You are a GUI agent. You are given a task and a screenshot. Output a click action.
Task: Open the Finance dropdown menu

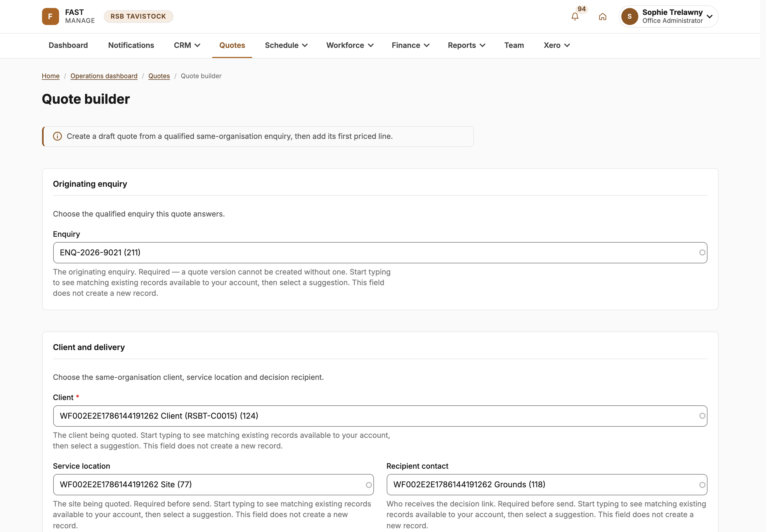click(410, 45)
